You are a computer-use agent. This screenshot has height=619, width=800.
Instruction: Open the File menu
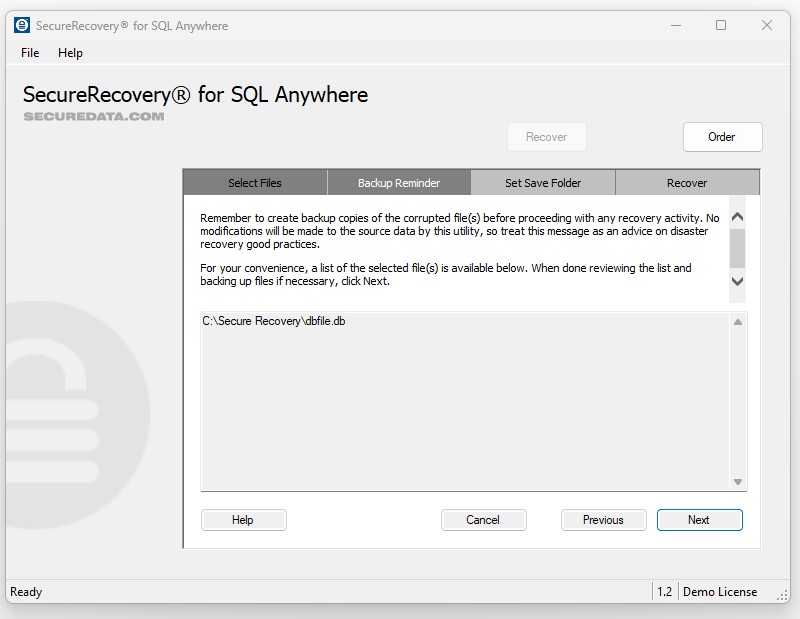(x=30, y=53)
